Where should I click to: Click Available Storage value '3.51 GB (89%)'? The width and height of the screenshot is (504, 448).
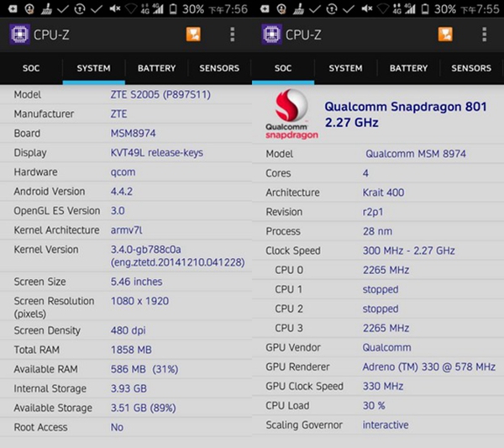point(144,408)
